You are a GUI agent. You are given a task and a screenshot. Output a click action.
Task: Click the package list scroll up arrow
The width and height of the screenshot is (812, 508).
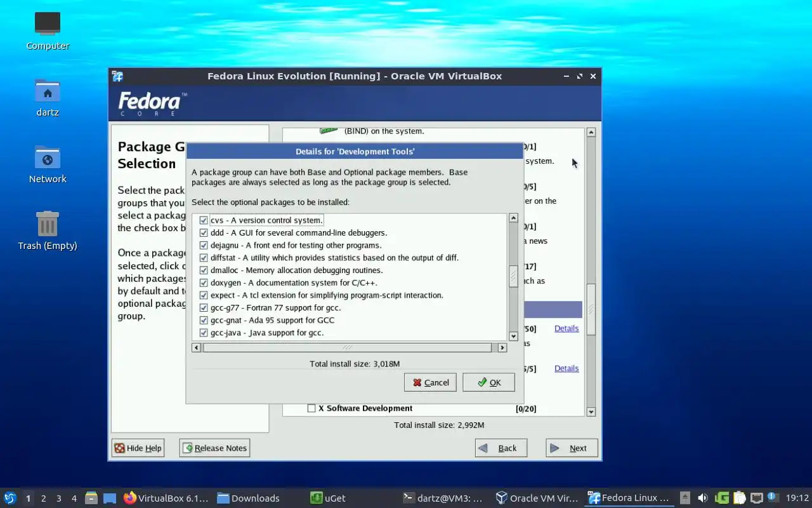513,218
